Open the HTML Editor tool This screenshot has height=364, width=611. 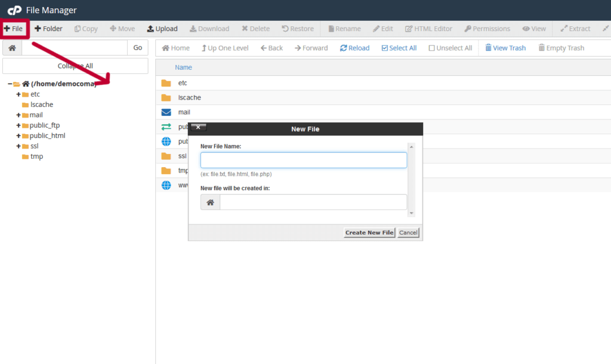[x=428, y=28]
